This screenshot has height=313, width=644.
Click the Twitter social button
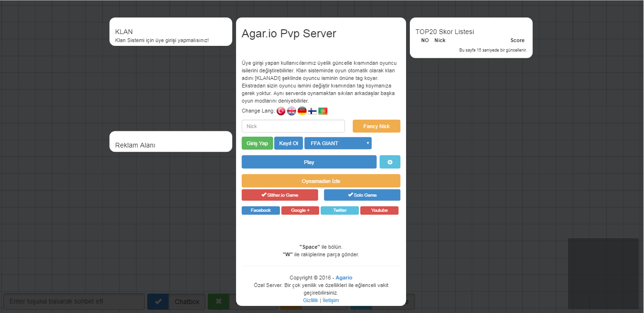pyautogui.click(x=339, y=210)
